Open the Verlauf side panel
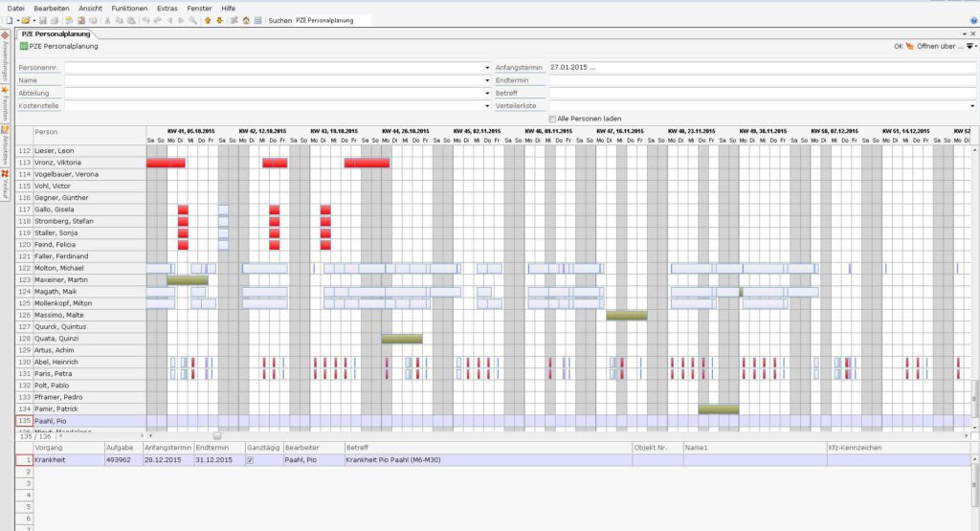Screen dimensions: 980x531 click(5, 186)
